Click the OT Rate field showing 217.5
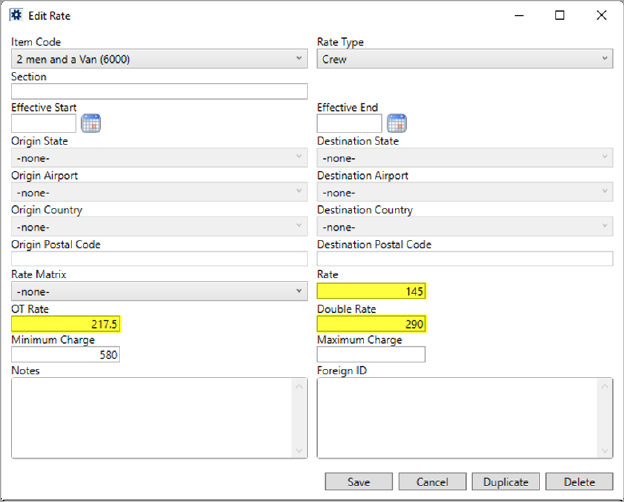This screenshot has width=624, height=502. [x=65, y=323]
